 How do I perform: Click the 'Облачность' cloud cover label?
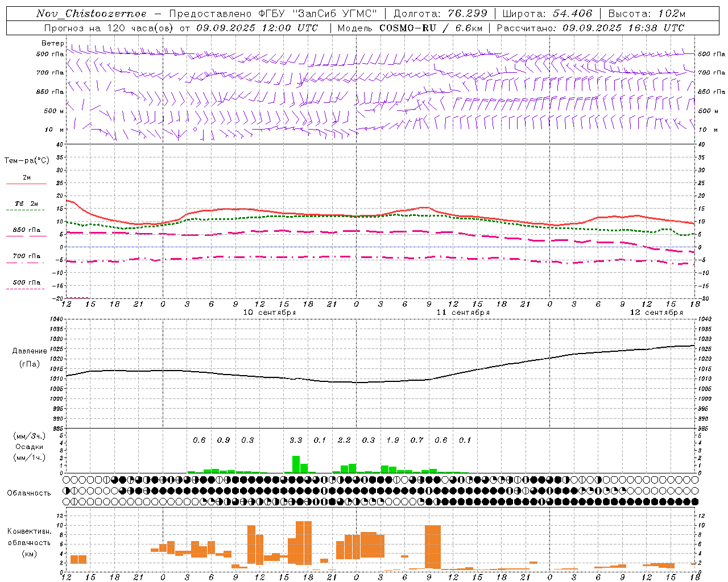pyautogui.click(x=29, y=493)
